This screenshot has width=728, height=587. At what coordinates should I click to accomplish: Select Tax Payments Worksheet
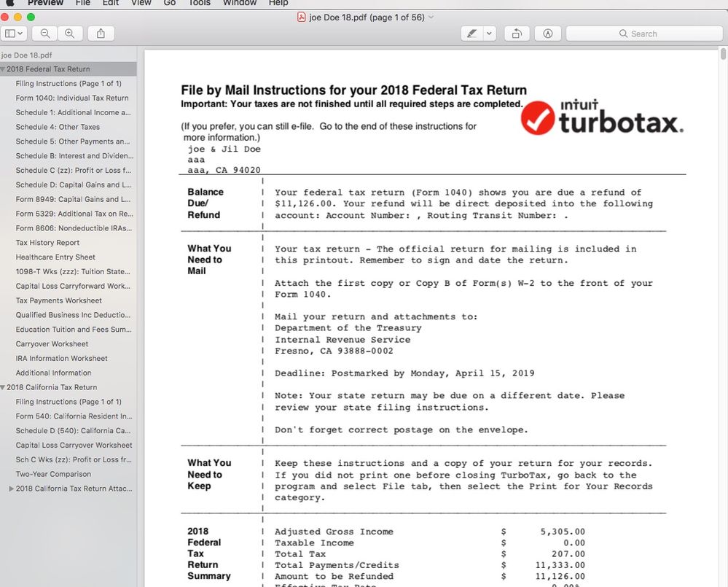[x=58, y=300]
